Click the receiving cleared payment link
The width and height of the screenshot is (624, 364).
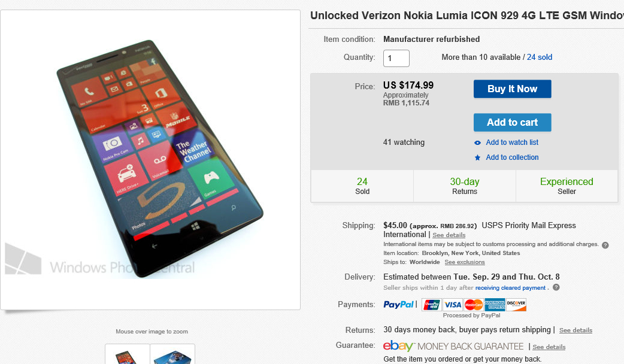(x=510, y=288)
